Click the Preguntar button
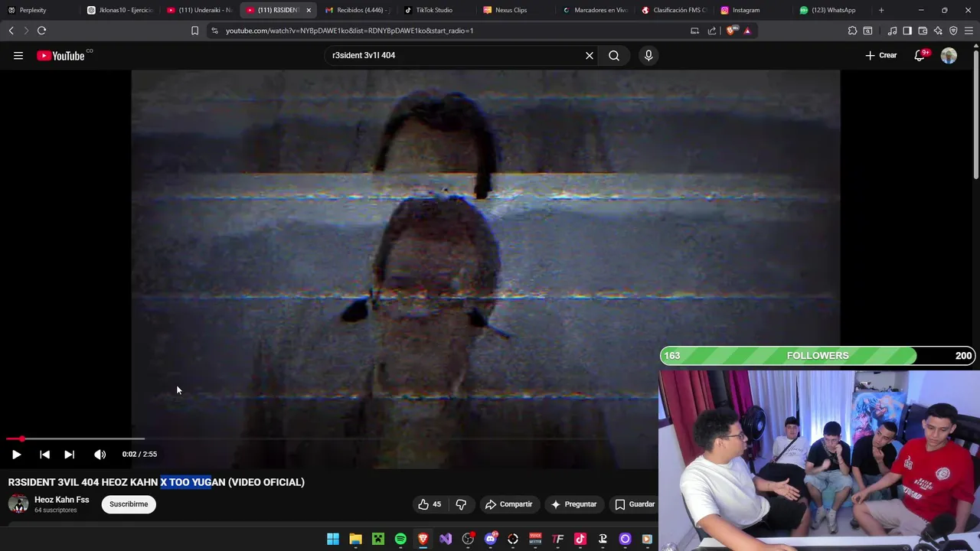The width and height of the screenshot is (980, 551). coord(573,504)
